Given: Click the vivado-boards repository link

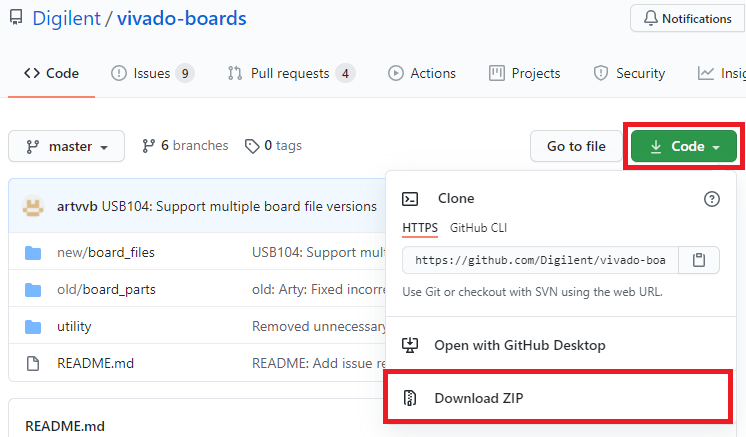Looking at the screenshot, I should (x=181, y=19).
